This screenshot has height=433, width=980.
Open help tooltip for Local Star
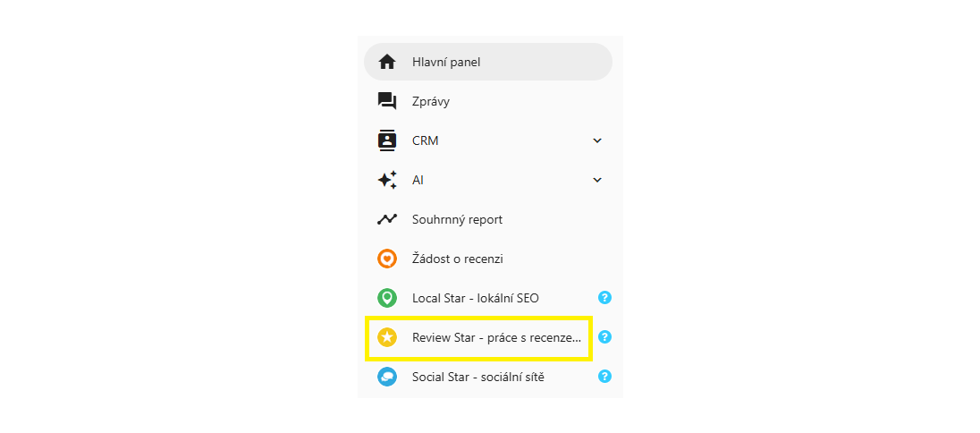[604, 298]
